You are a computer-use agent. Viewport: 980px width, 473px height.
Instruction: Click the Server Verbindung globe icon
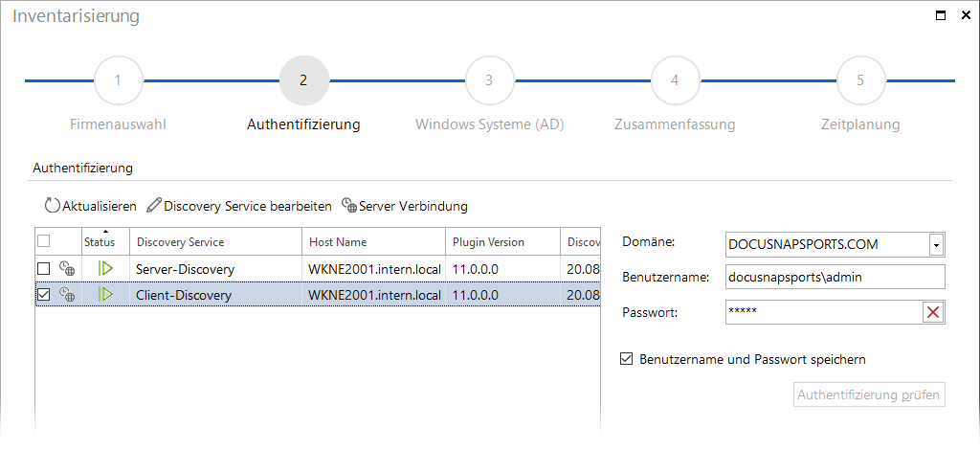coord(349,206)
